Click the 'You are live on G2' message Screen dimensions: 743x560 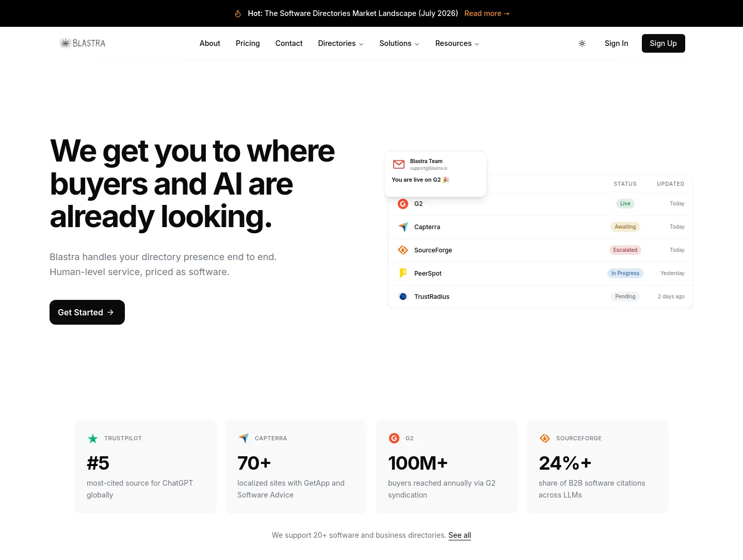point(421,180)
